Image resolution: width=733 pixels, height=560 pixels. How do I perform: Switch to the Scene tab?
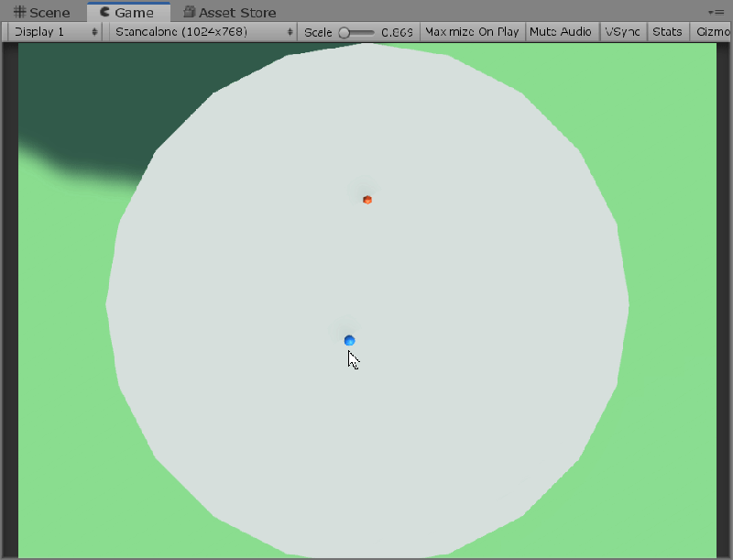41,12
